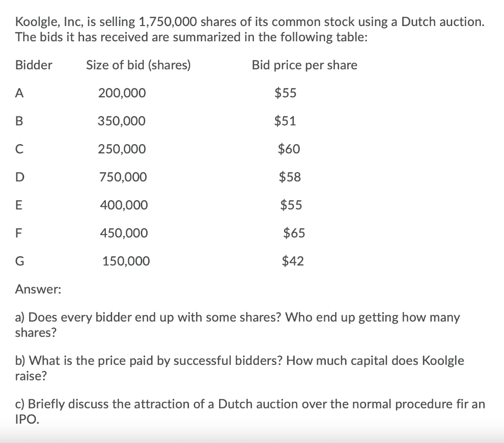
Task: Click the $58 bid price for D
Action: point(290,177)
